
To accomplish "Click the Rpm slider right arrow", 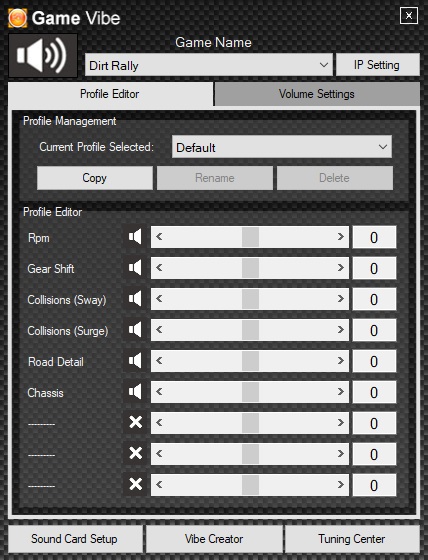I will coord(341,237).
